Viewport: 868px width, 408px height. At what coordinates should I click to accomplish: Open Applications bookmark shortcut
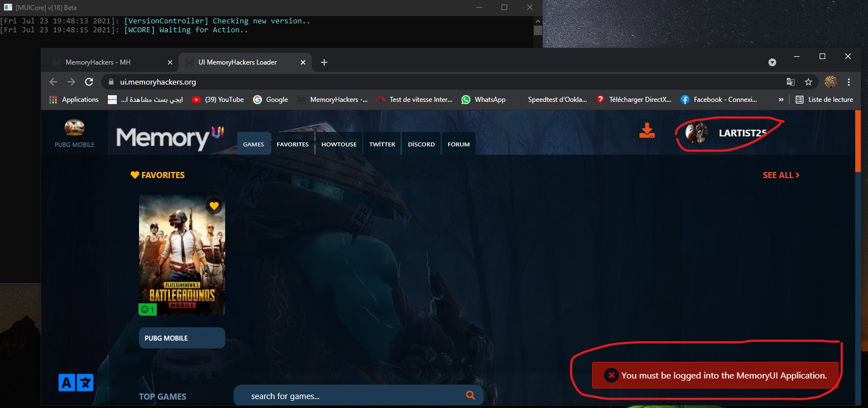tap(74, 100)
